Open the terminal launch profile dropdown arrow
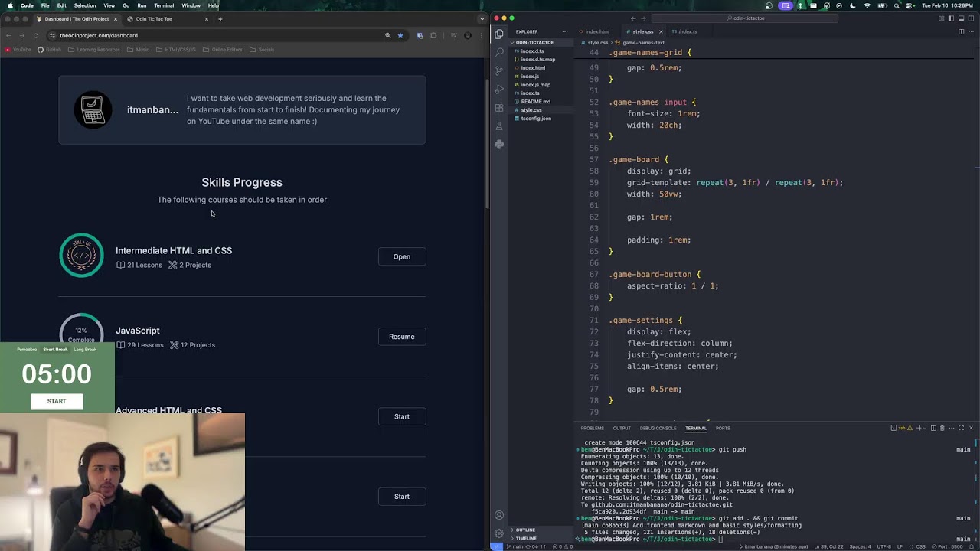This screenshot has height=551, width=980. coord(924,428)
